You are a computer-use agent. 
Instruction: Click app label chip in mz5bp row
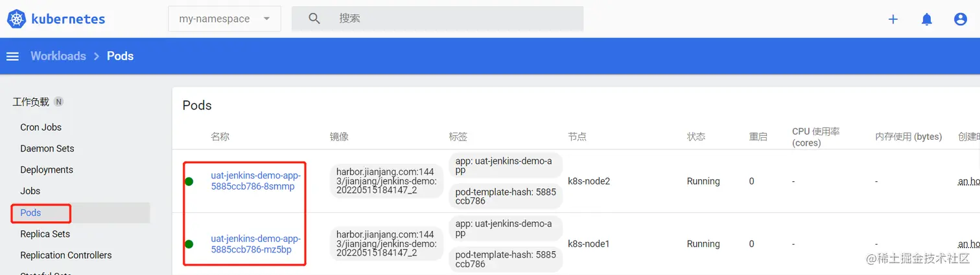point(506,228)
